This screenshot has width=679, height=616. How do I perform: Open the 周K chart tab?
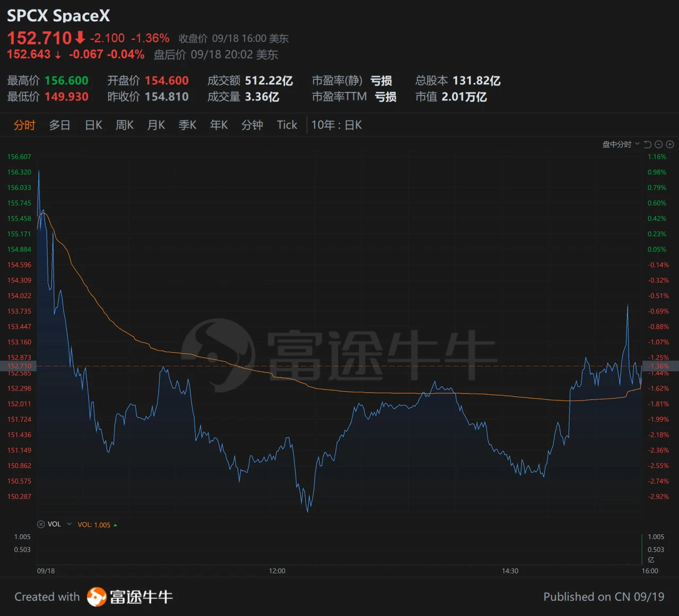pyautogui.click(x=125, y=125)
